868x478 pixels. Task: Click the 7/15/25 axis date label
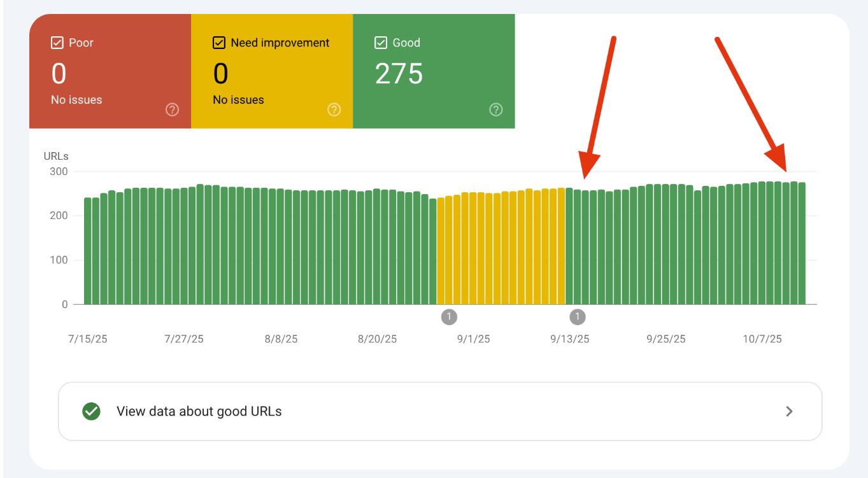88,339
